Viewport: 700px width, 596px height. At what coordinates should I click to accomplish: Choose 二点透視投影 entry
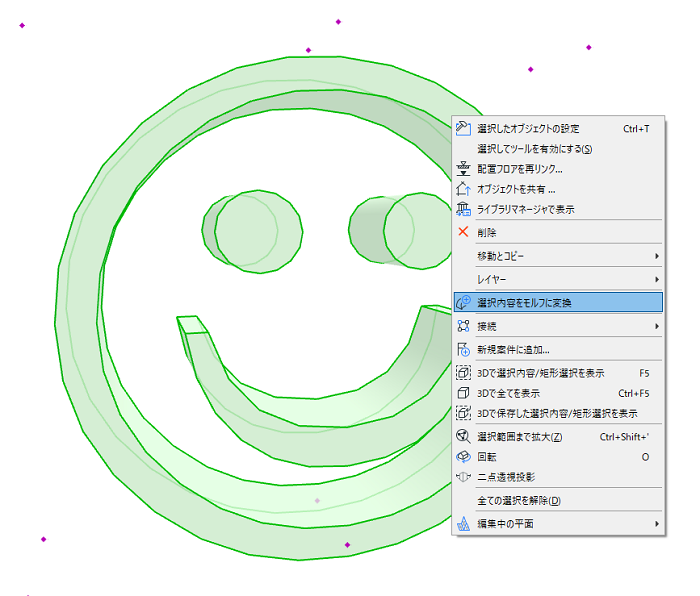click(558, 477)
